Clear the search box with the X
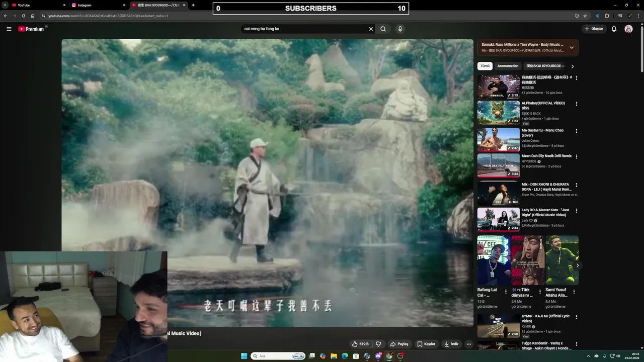 coord(371,29)
